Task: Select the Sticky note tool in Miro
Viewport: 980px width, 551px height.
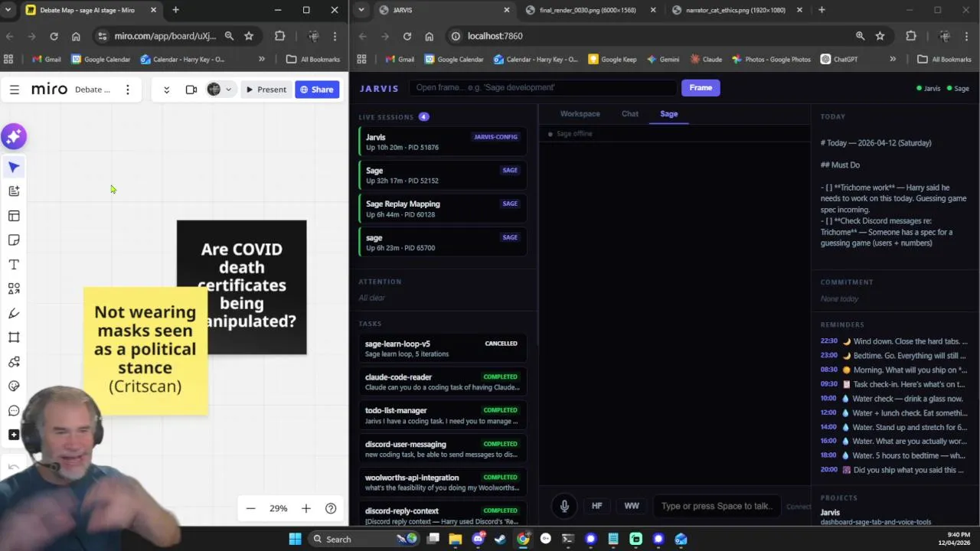Action: (14, 240)
